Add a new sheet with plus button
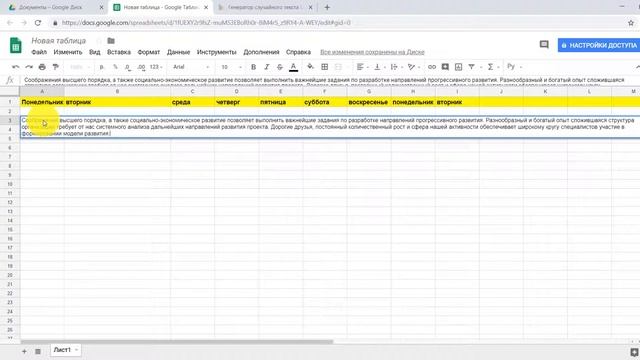Viewport: 640px width, 360px height. point(24,351)
